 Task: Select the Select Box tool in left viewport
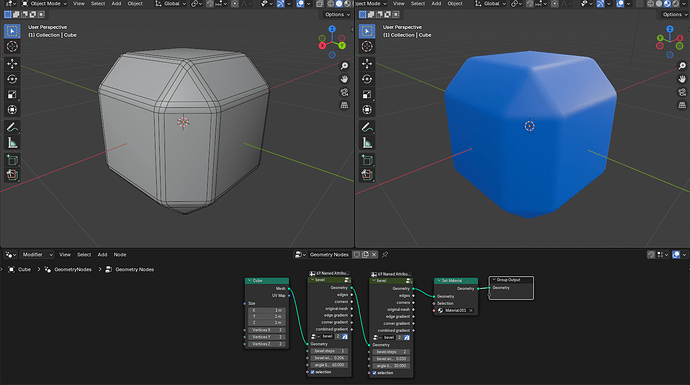[12, 31]
